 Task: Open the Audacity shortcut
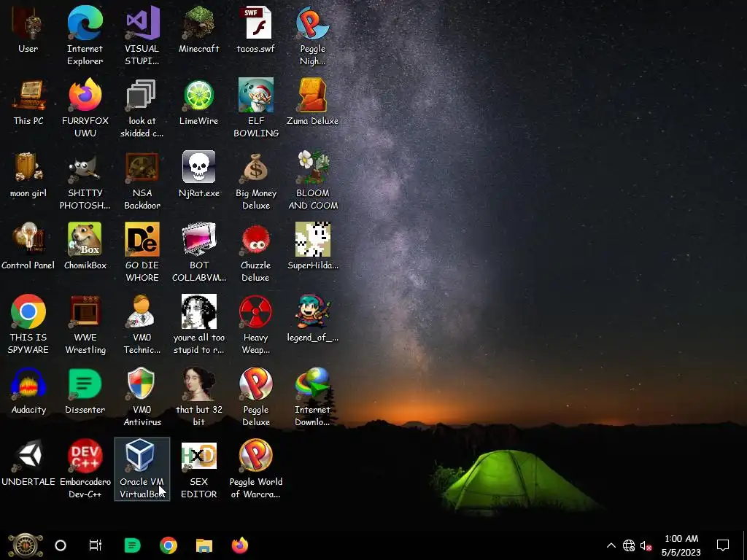[28, 392]
